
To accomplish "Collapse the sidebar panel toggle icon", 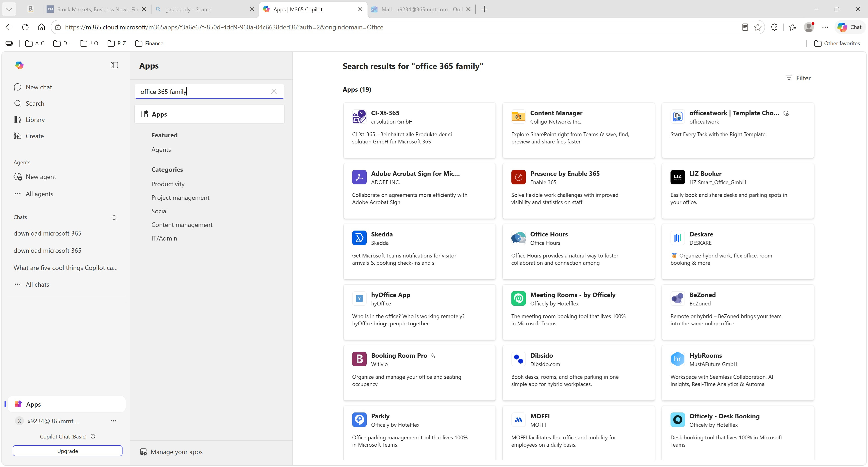I will click(x=114, y=65).
